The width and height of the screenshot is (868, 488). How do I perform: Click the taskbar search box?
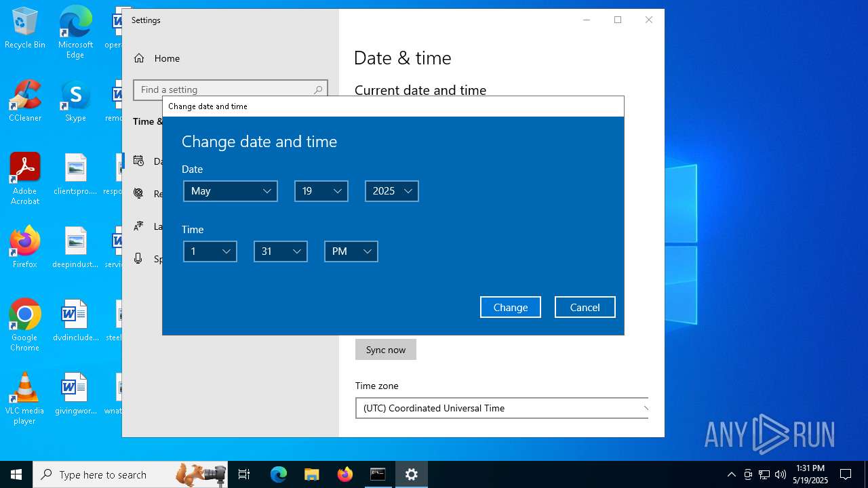(132, 474)
